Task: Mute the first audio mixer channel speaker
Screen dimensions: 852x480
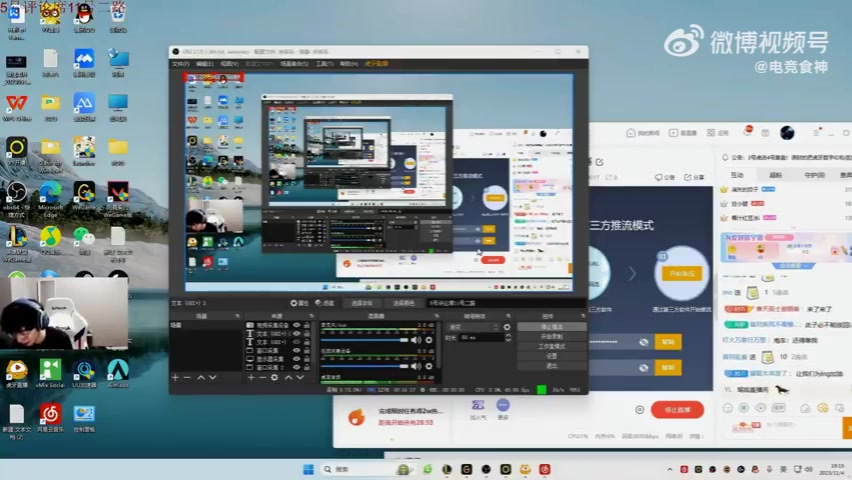Action: pos(416,340)
